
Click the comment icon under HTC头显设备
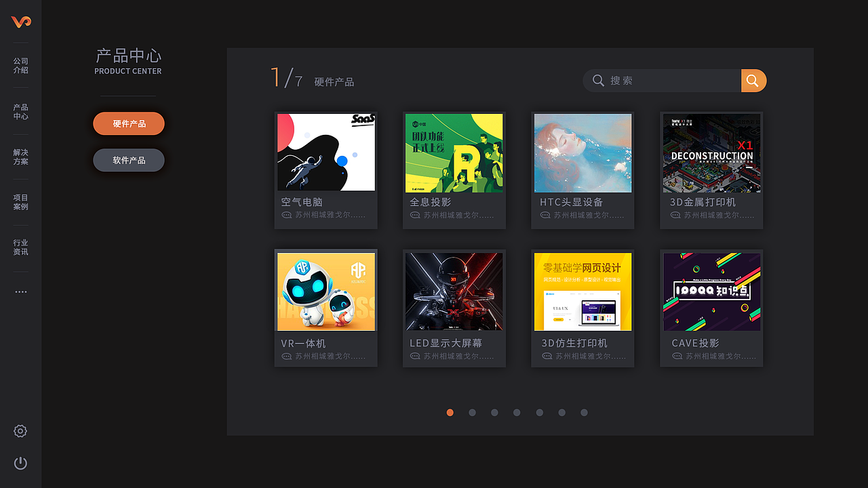point(545,215)
